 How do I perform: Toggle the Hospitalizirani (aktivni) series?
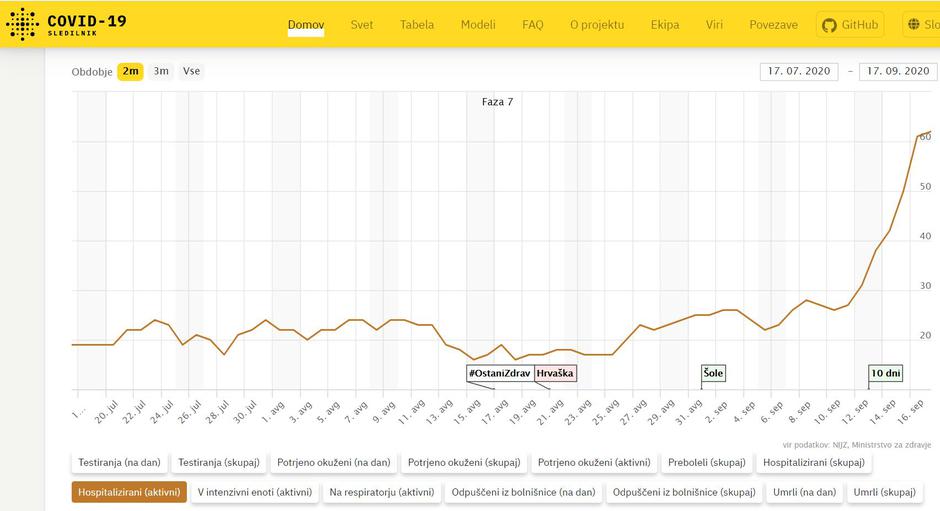129,492
